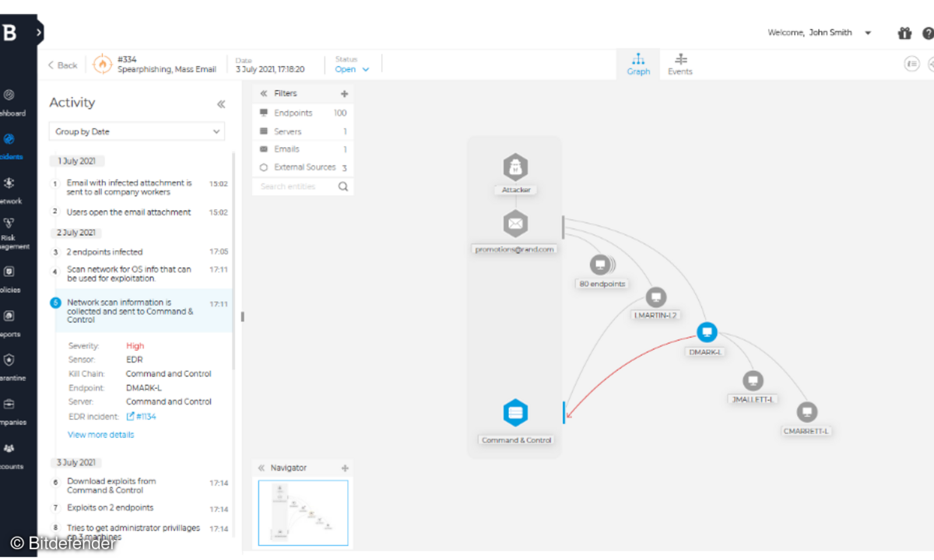The width and height of the screenshot is (934, 560).
Task: Open the John Smith user menu
Action: click(820, 33)
